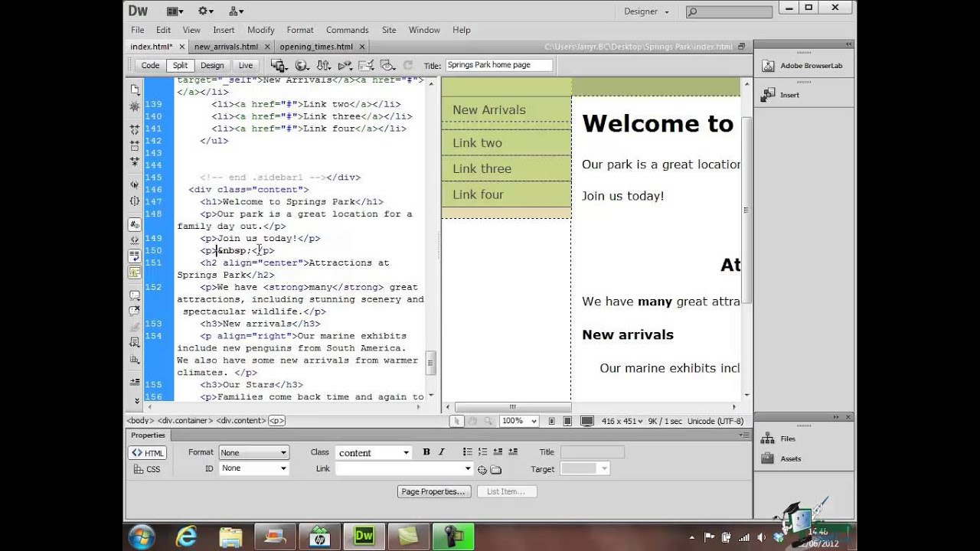Open the Commands menu
Screen dimensions: 980x551
(347, 30)
